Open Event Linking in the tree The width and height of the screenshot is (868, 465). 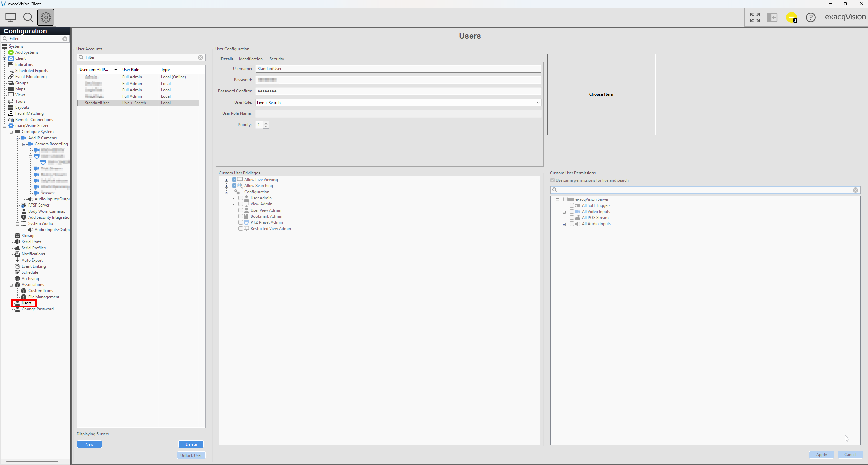click(34, 266)
